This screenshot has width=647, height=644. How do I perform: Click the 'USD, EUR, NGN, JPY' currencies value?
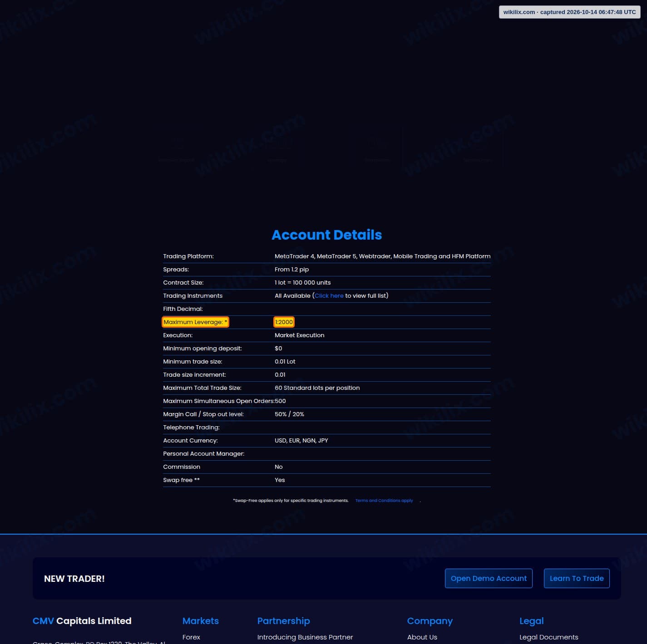pyautogui.click(x=301, y=440)
